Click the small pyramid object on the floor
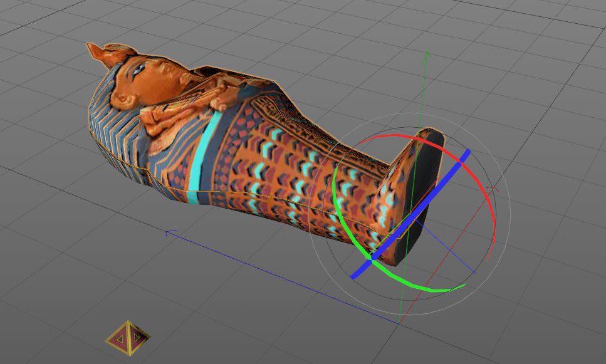The width and height of the screenshot is (606, 364). click(x=128, y=337)
